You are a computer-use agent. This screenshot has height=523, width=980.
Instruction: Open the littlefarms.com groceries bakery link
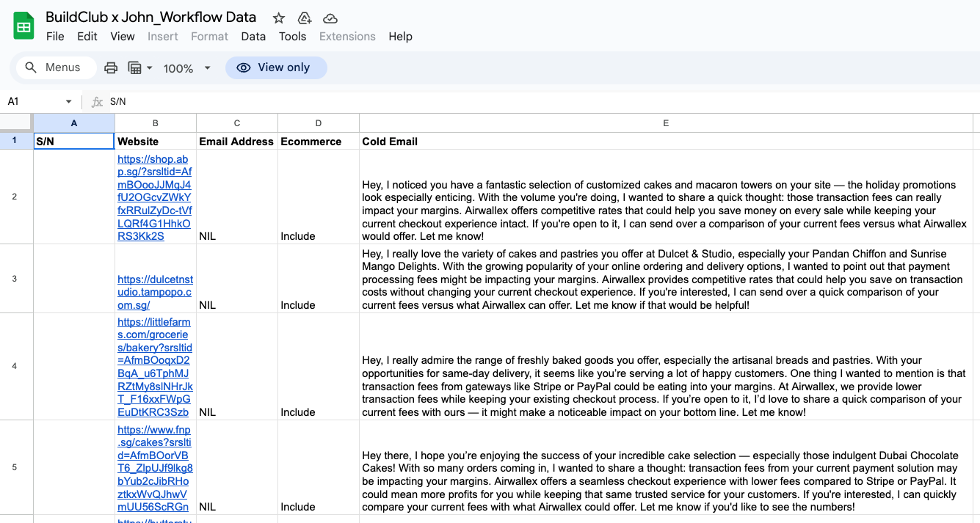(x=154, y=367)
